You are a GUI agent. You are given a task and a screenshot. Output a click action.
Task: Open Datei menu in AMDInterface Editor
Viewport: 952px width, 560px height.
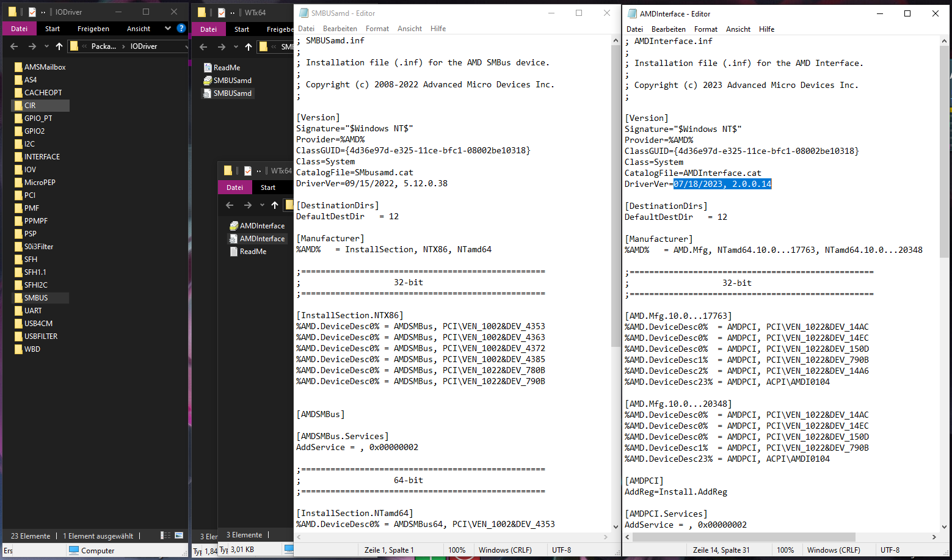pos(635,29)
